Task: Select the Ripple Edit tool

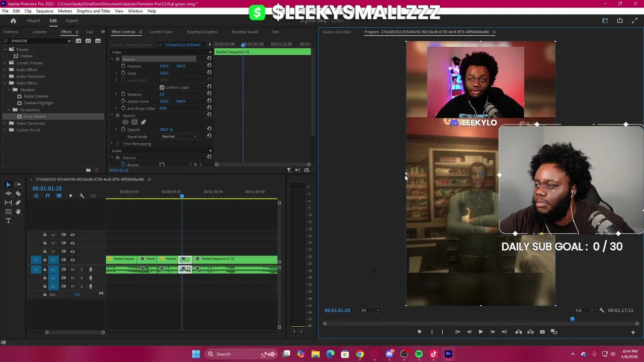Action: point(8,194)
